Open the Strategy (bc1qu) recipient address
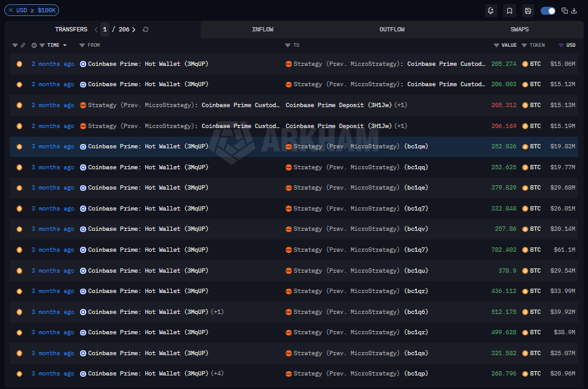 pyautogui.click(x=361, y=271)
